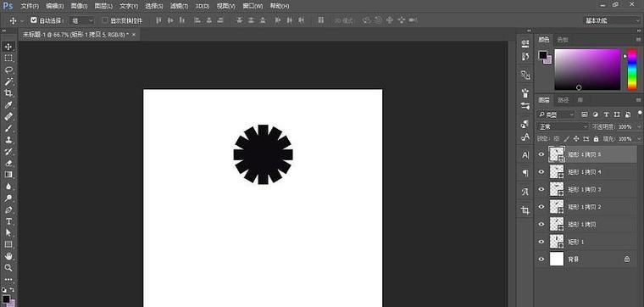The image size is (644, 307).
Task: Select the Path Selection tool
Action: click(8, 233)
